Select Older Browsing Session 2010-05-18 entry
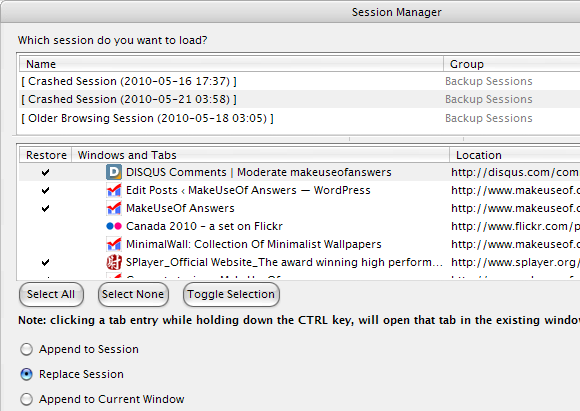 coord(300,118)
